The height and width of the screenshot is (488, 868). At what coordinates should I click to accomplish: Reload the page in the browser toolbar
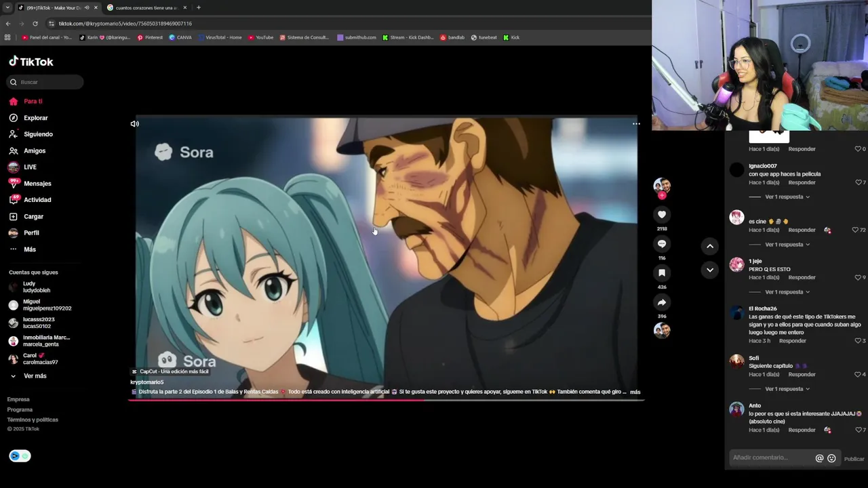pos(35,24)
